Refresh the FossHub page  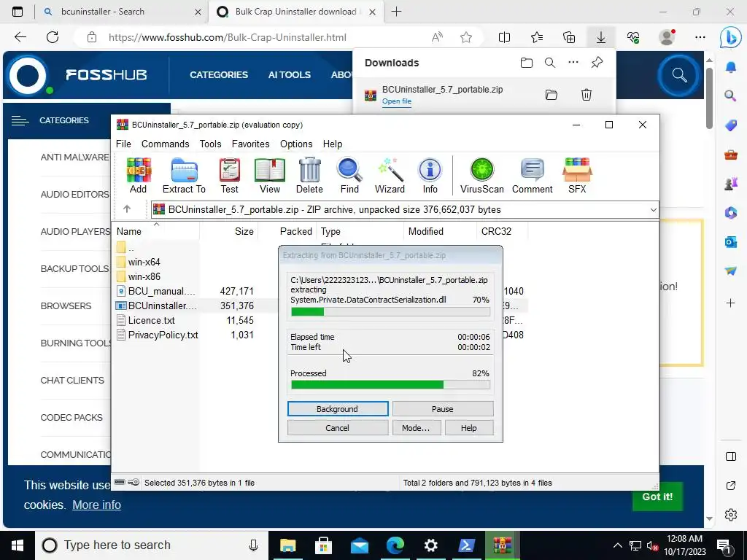click(x=53, y=37)
